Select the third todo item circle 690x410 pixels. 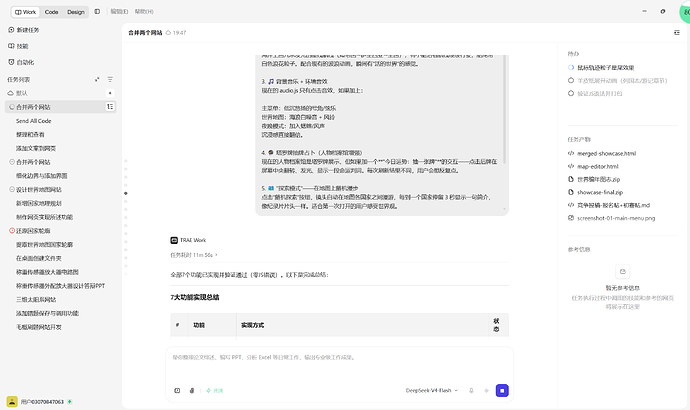click(x=571, y=93)
